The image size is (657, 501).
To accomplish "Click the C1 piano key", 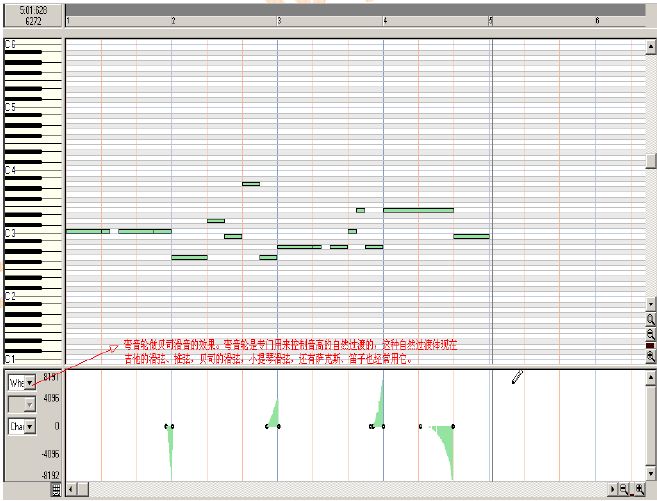I will point(33,359).
